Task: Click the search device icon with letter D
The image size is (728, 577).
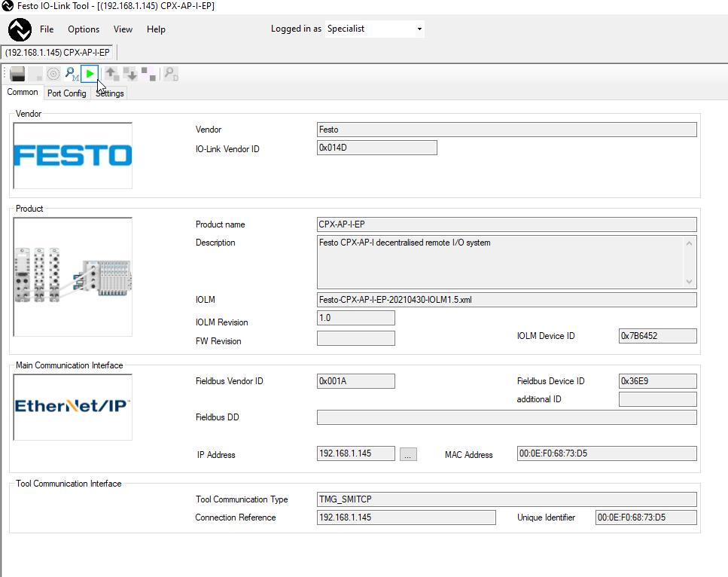Action: pos(172,74)
